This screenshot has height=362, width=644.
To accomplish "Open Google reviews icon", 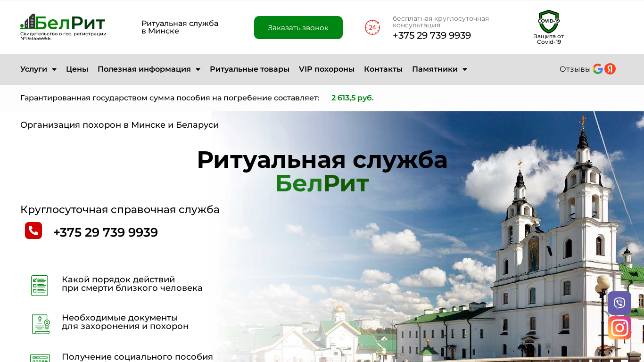I will pos(598,69).
